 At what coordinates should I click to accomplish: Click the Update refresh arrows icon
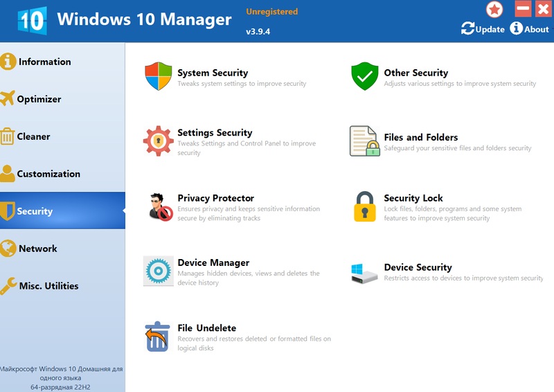tap(468, 28)
